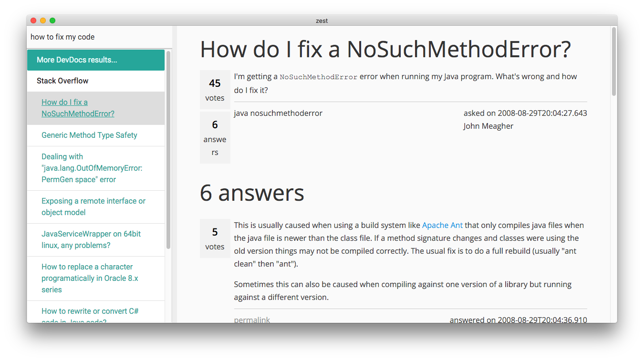Open 'How to replace a character programatically' result
Viewport: 644px width, 361px height.
[96, 278]
